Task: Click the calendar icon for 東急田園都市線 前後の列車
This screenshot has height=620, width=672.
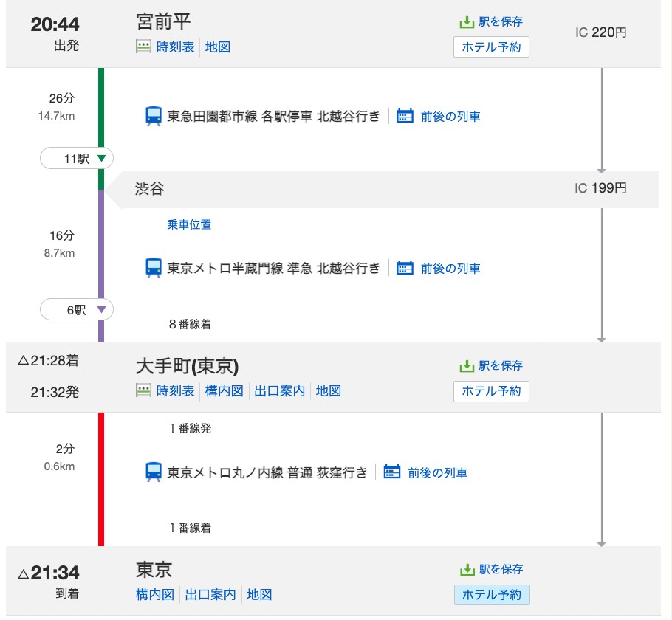Action: tap(405, 116)
